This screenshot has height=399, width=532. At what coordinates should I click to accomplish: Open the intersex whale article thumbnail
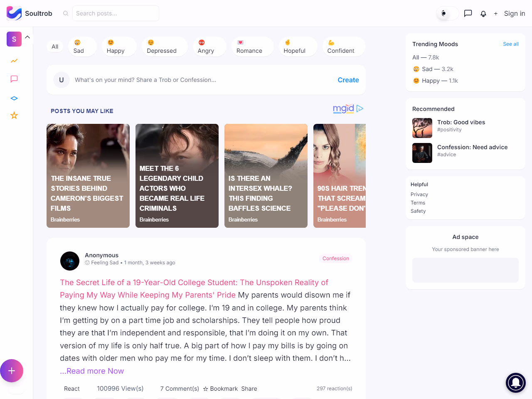266,175
